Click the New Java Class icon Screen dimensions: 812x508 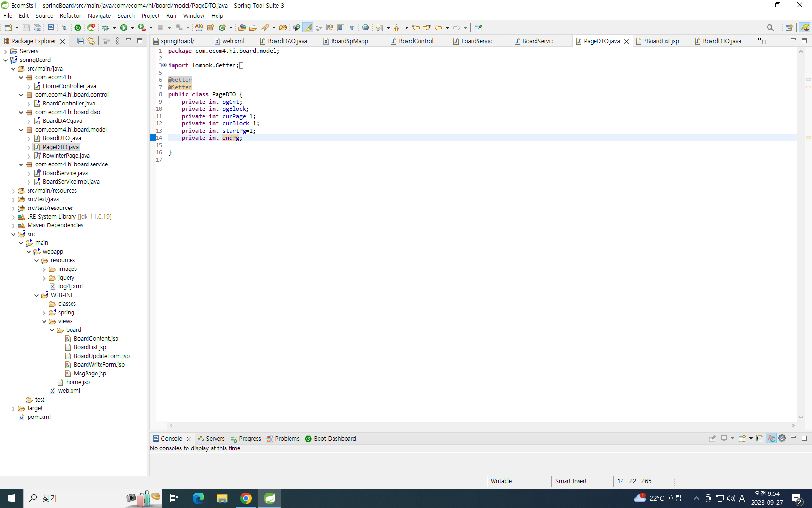coord(222,28)
